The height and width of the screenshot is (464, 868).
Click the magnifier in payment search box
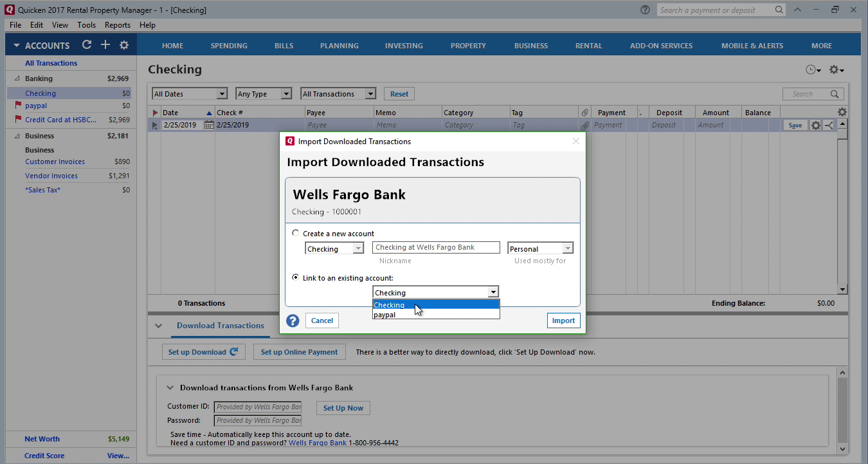pyautogui.click(x=779, y=10)
